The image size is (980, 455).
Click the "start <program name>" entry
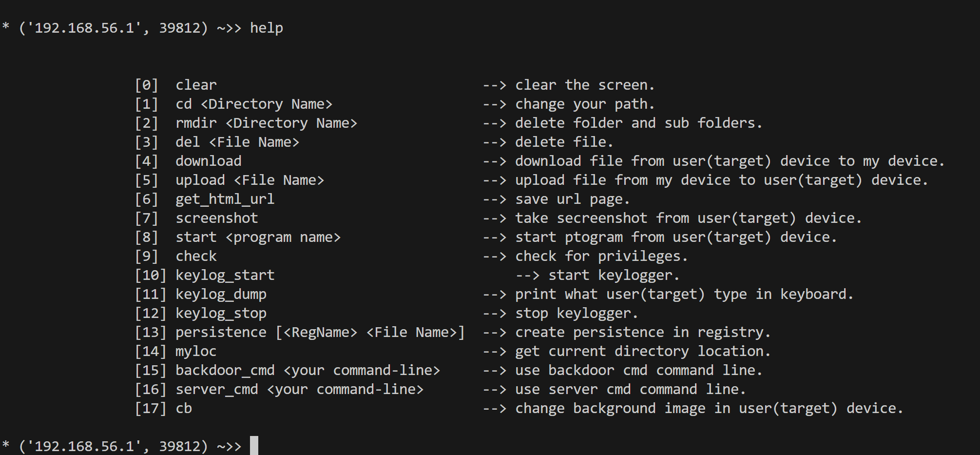click(x=258, y=237)
